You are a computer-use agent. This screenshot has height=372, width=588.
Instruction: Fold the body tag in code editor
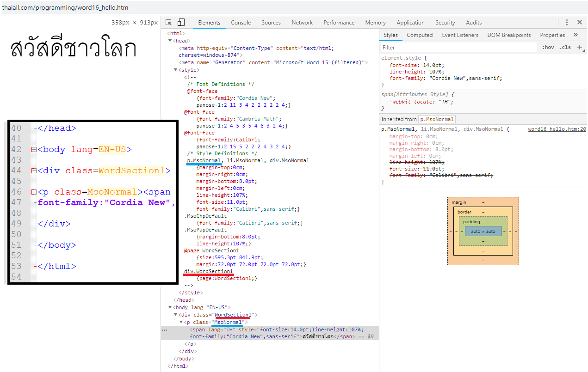click(x=33, y=150)
